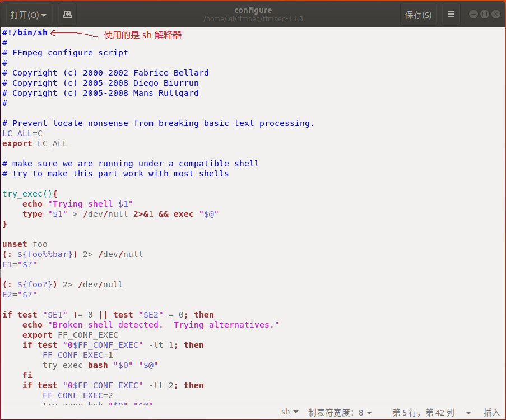The height and width of the screenshot is (420, 506).
Task: Click the Fabrice Bellard copyright line
Action: (x=105, y=73)
